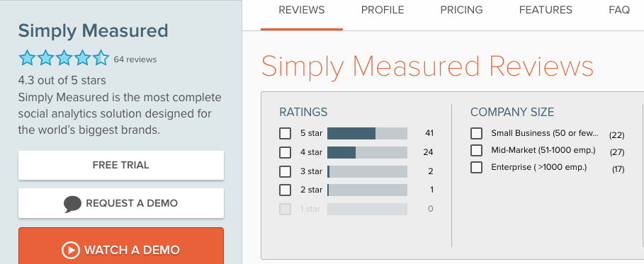Screen dimensions: 644x264
Task: Open the FAQ tab
Action: coord(619,11)
